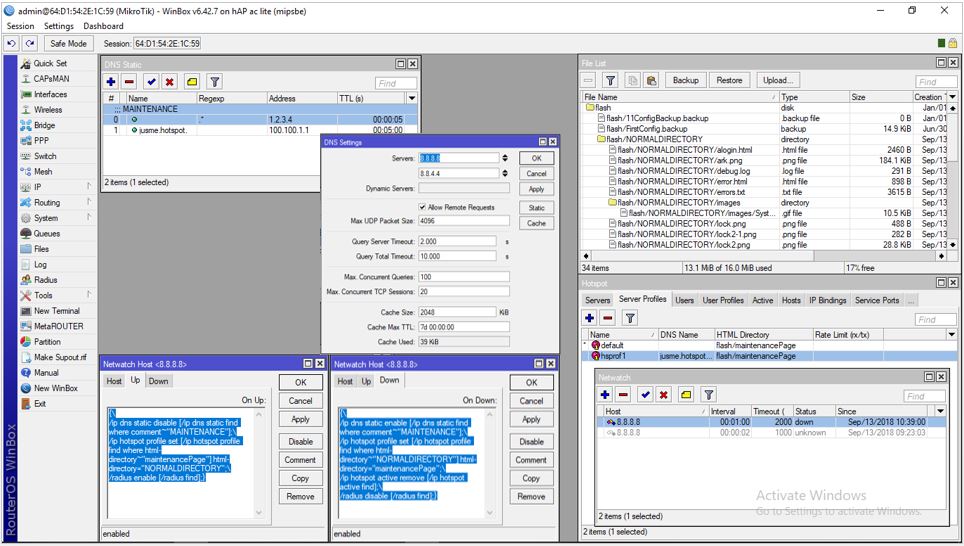The image size is (964, 546).
Task: Switch to Hotspot Users tab
Action: [684, 300]
